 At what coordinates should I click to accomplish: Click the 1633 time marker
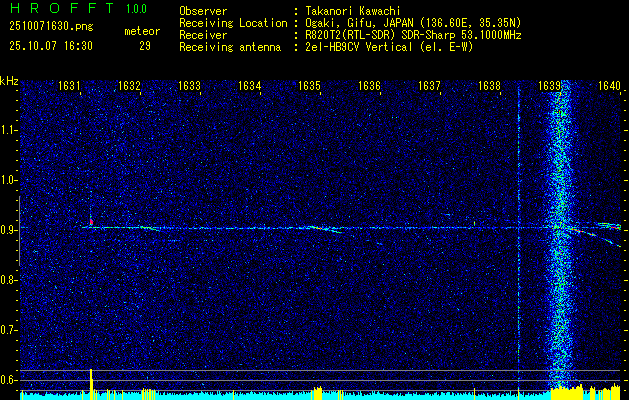pos(189,86)
